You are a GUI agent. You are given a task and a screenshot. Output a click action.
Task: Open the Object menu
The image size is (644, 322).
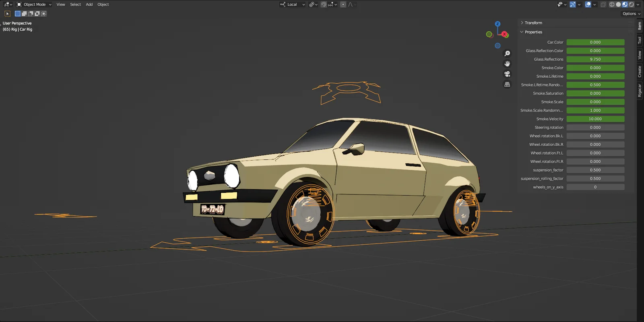(103, 4)
